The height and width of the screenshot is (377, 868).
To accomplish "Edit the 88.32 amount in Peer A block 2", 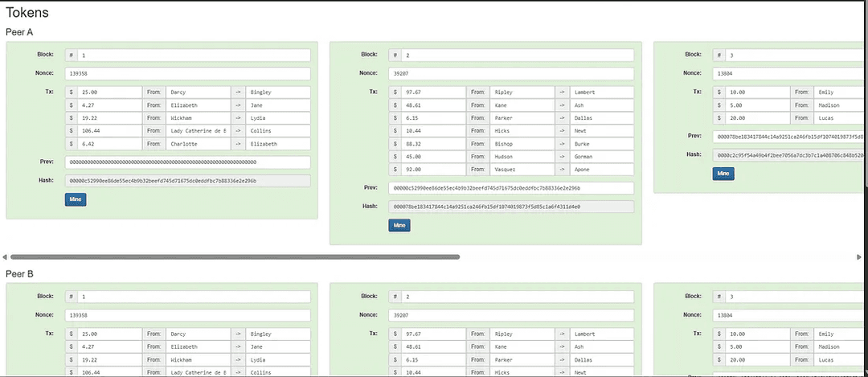I will click(433, 144).
